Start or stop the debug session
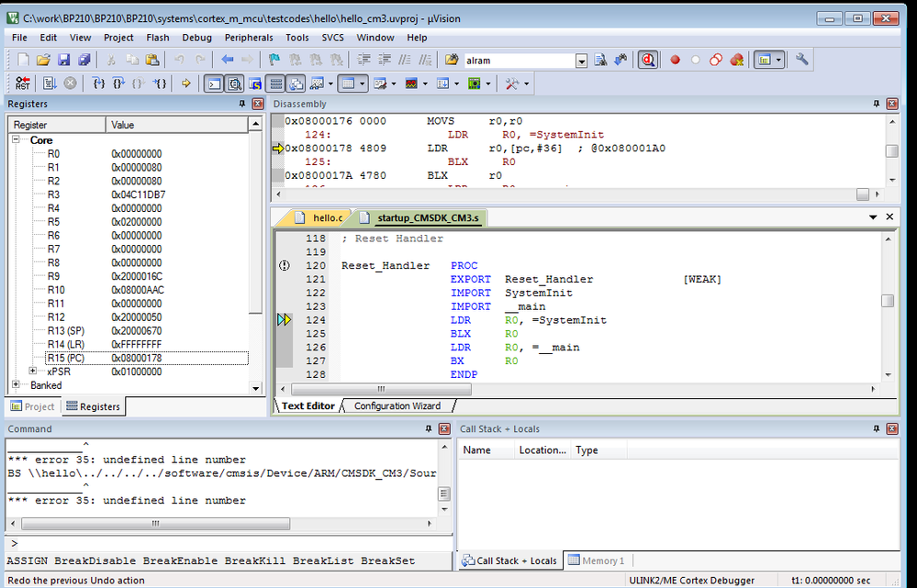This screenshot has height=588, width=917. [648, 60]
